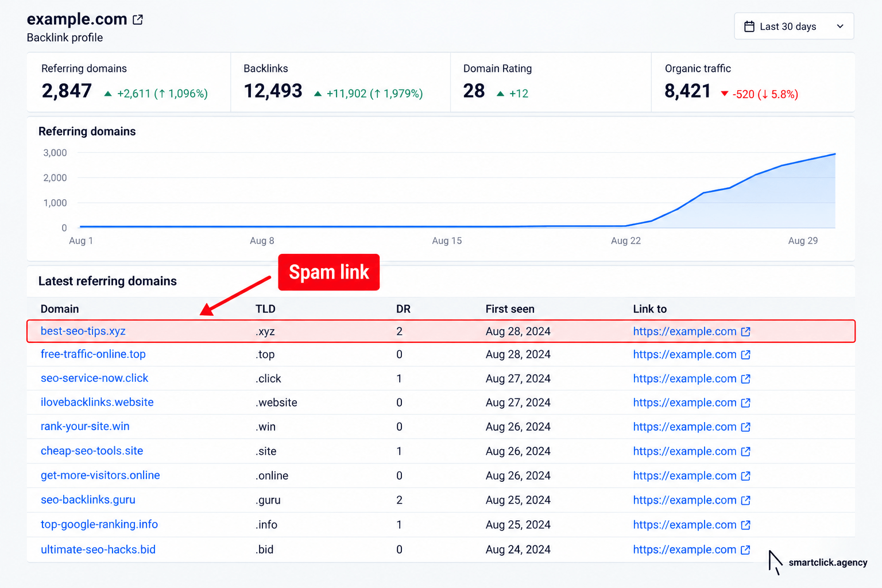This screenshot has height=588, width=882.
Task: Open the ultimate-seo-hacks.bid domain link
Action: pyautogui.click(x=98, y=550)
